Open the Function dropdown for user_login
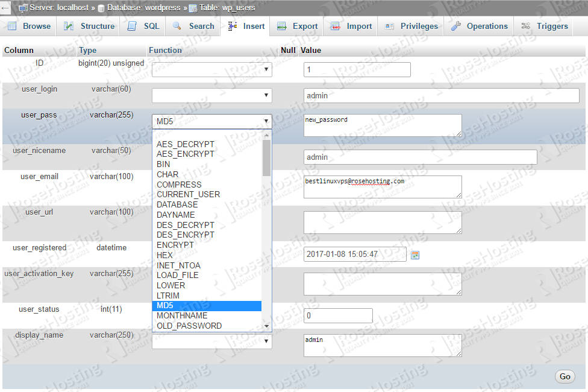The height and width of the screenshot is (392, 588). click(x=212, y=95)
